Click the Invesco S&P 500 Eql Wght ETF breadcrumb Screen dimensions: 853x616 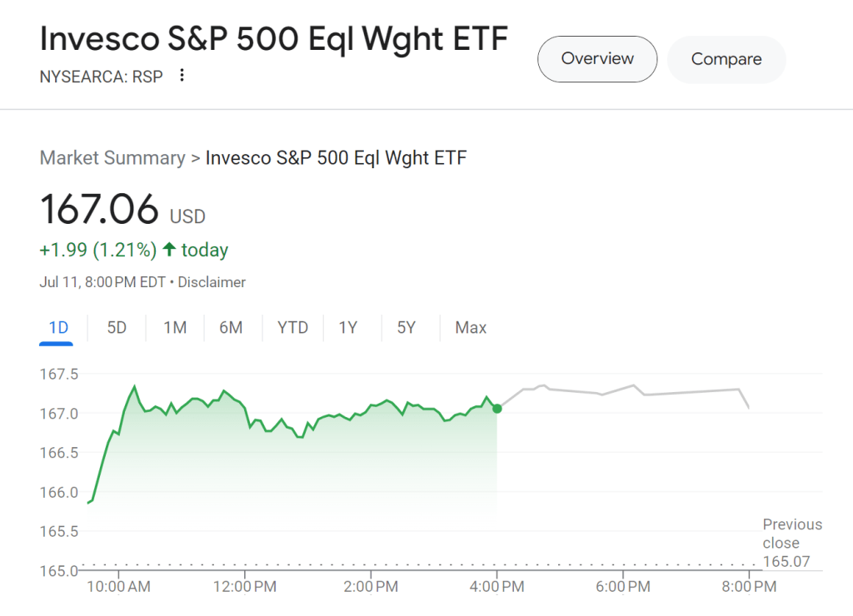coord(336,158)
